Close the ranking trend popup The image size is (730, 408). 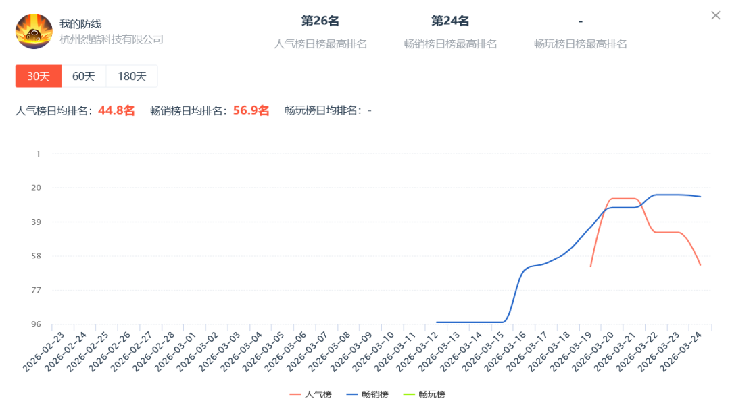coord(714,15)
